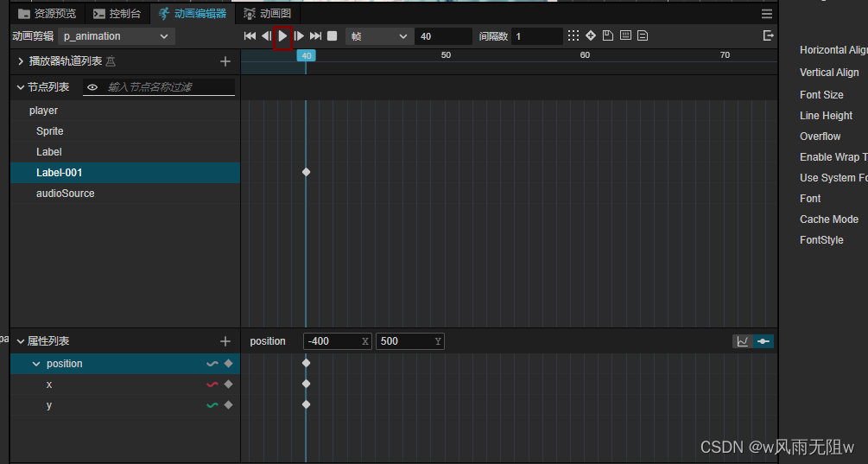
Task: Collapse the 节点列表 section
Action: pyautogui.click(x=21, y=87)
